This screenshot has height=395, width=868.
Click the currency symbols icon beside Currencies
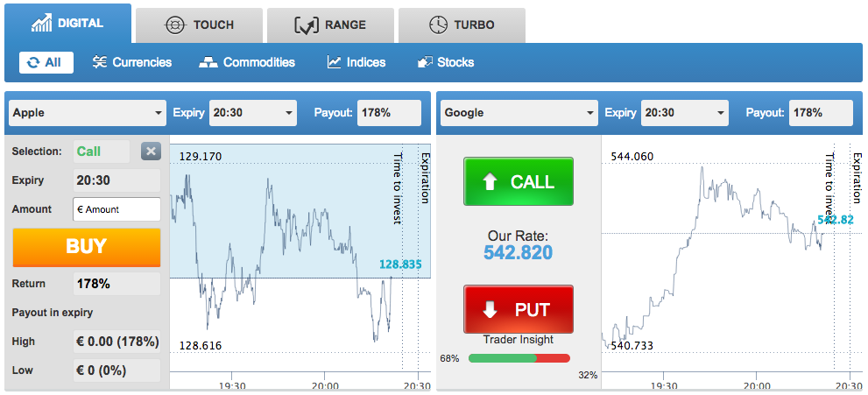100,62
